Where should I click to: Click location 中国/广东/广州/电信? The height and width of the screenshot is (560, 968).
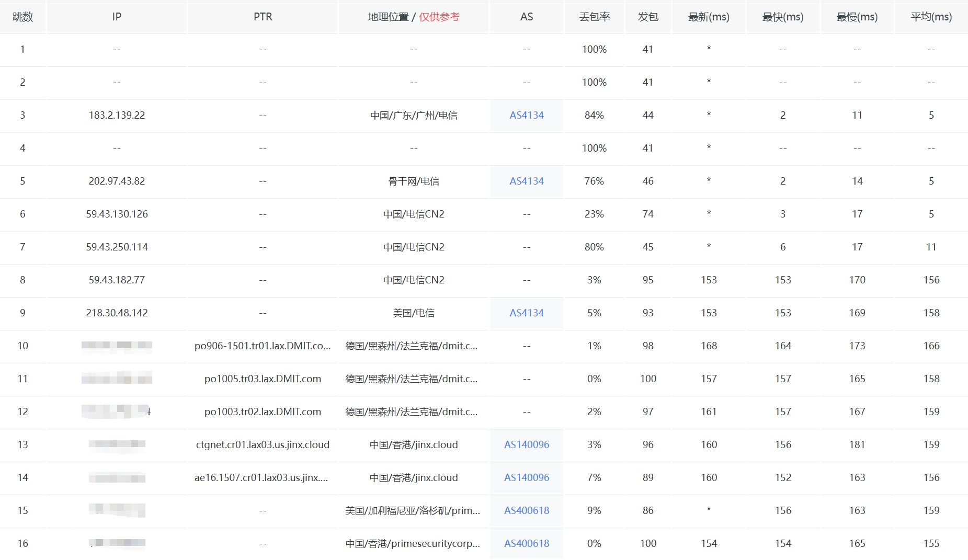pos(414,115)
